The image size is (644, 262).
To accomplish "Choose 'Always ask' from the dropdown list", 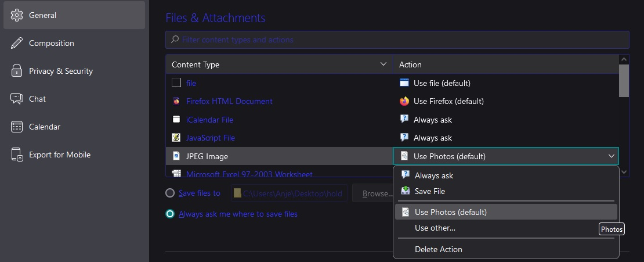I will click(434, 175).
